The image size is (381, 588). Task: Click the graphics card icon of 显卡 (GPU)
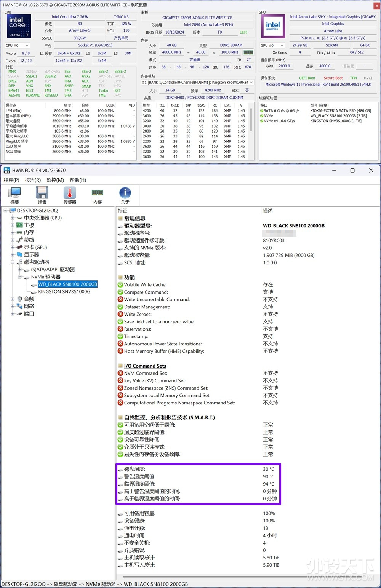(19, 248)
